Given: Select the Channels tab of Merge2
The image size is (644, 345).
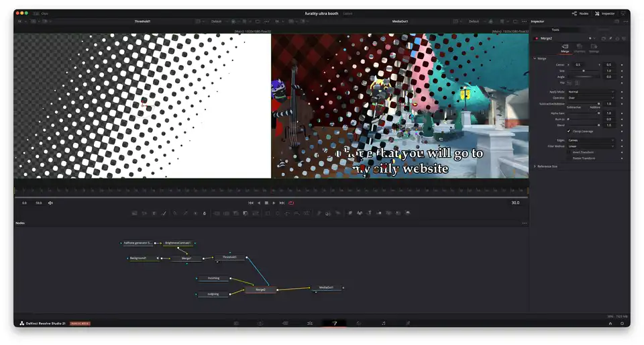Looking at the screenshot, I should 579,48.
